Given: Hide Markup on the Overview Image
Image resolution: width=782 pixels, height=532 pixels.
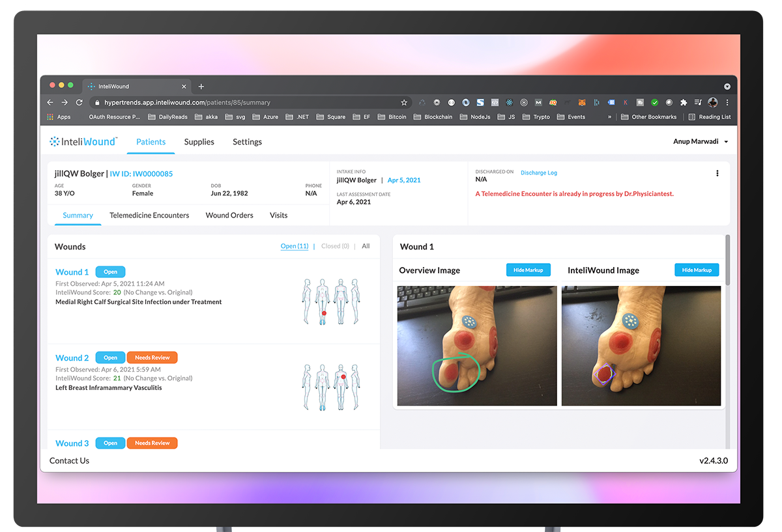Looking at the screenshot, I should [529, 270].
